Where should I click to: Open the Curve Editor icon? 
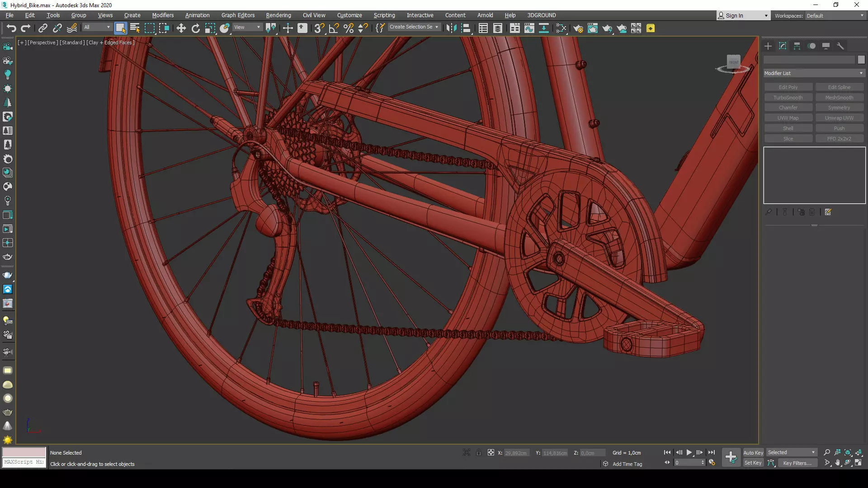pos(529,28)
